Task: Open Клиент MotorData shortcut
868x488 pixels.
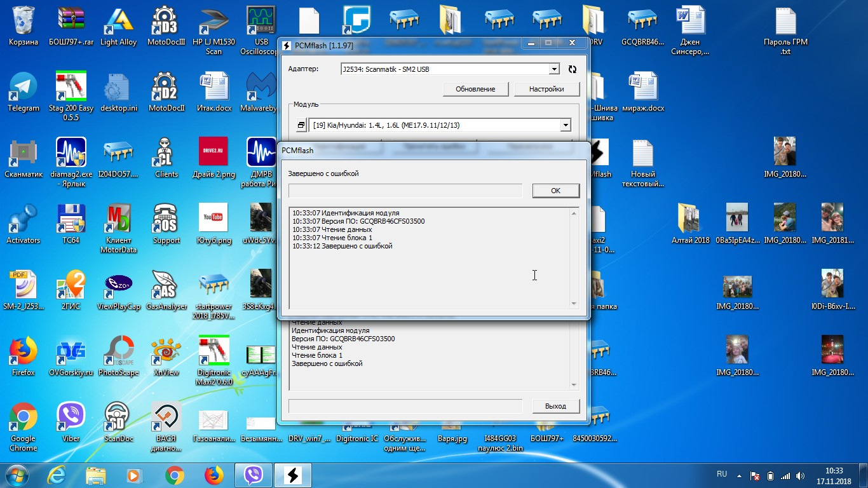Action: point(119,229)
